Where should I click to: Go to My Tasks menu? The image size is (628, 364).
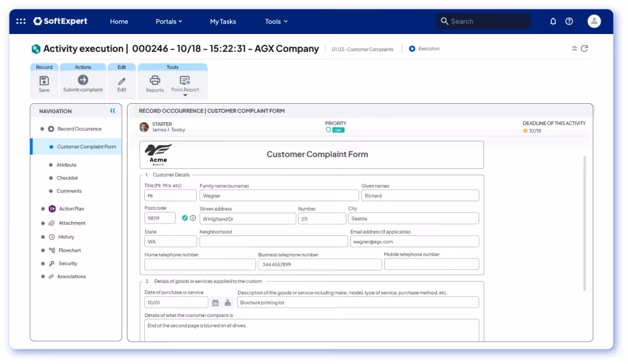223,21
